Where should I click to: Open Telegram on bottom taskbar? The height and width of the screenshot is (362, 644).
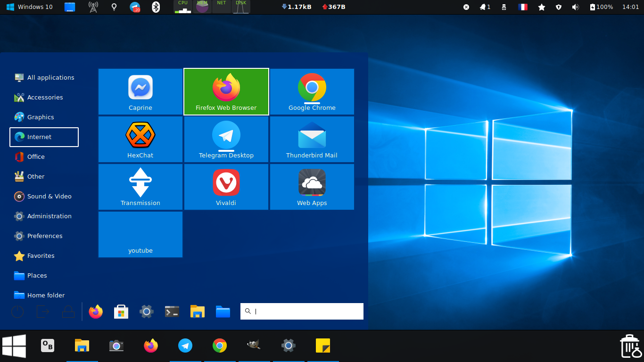[185, 346]
